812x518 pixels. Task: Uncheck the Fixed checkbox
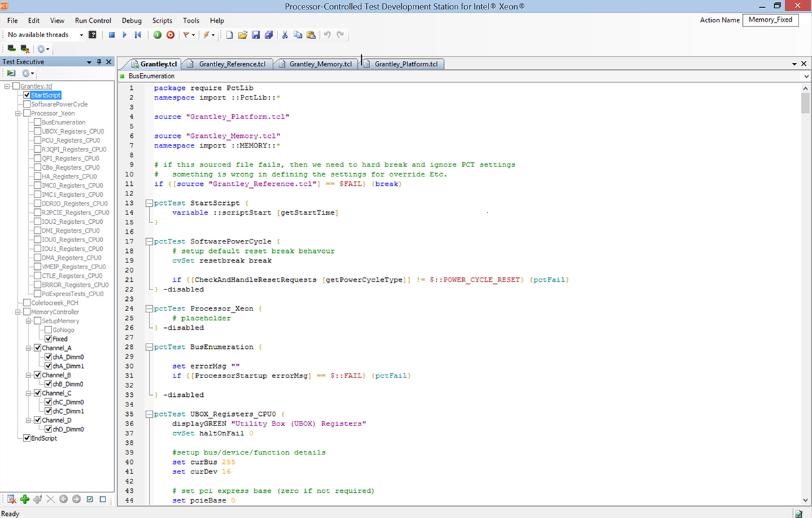click(48, 339)
